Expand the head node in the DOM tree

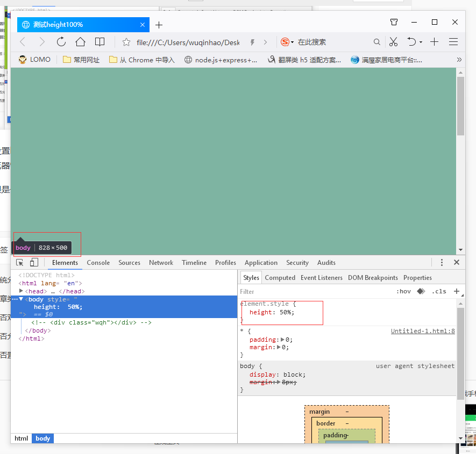22,291
